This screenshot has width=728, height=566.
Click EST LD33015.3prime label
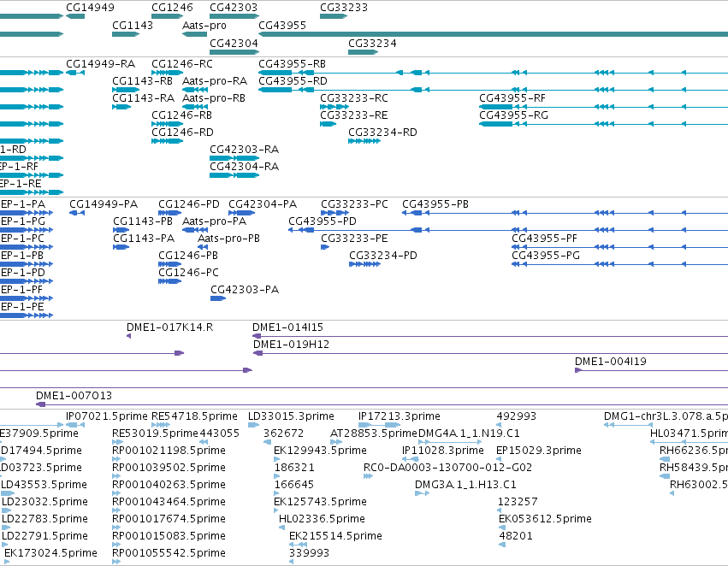click(x=291, y=416)
